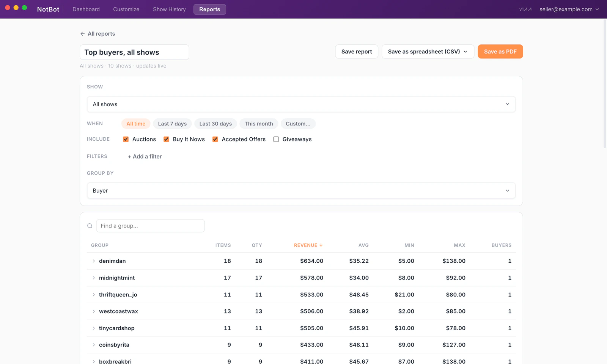Select This month range
This screenshot has width=607, height=364.
tap(259, 124)
